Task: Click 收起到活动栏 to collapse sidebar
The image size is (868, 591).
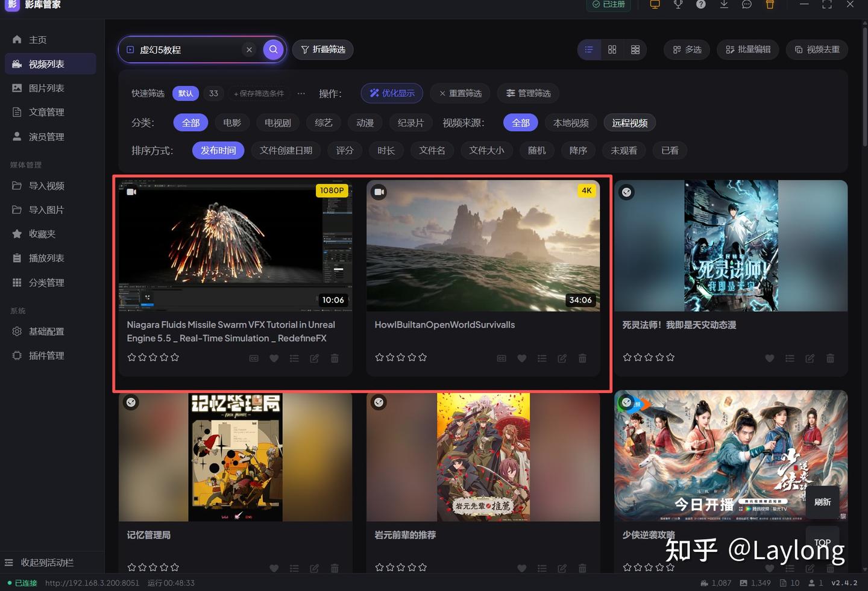Action: pyautogui.click(x=40, y=563)
